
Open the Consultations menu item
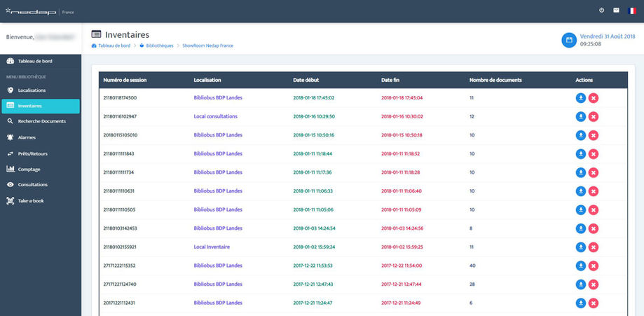click(41, 185)
